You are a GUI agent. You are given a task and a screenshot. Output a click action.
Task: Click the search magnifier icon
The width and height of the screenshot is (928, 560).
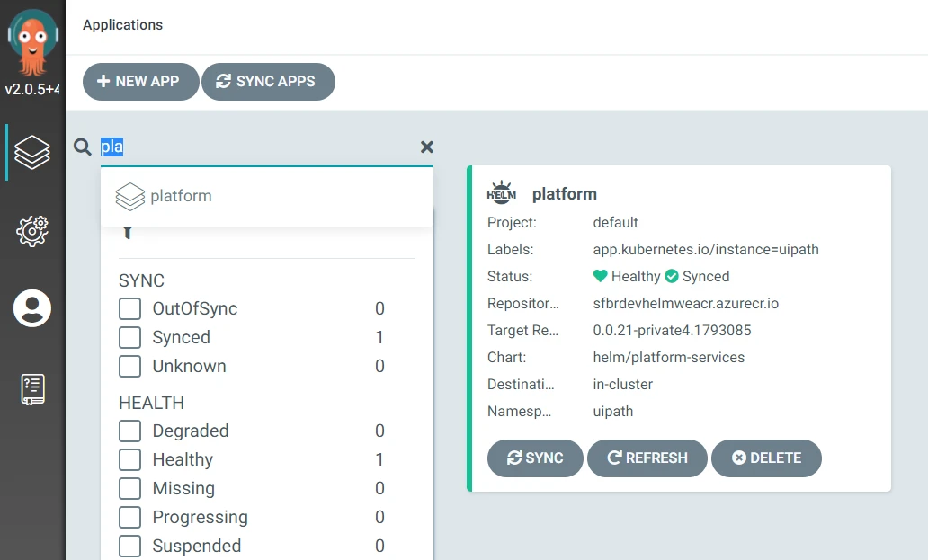pyautogui.click(x=82, y=147)
